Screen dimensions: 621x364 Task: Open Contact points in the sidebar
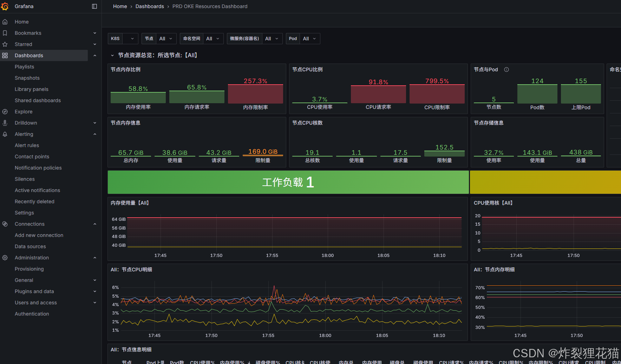pos(32,157)
